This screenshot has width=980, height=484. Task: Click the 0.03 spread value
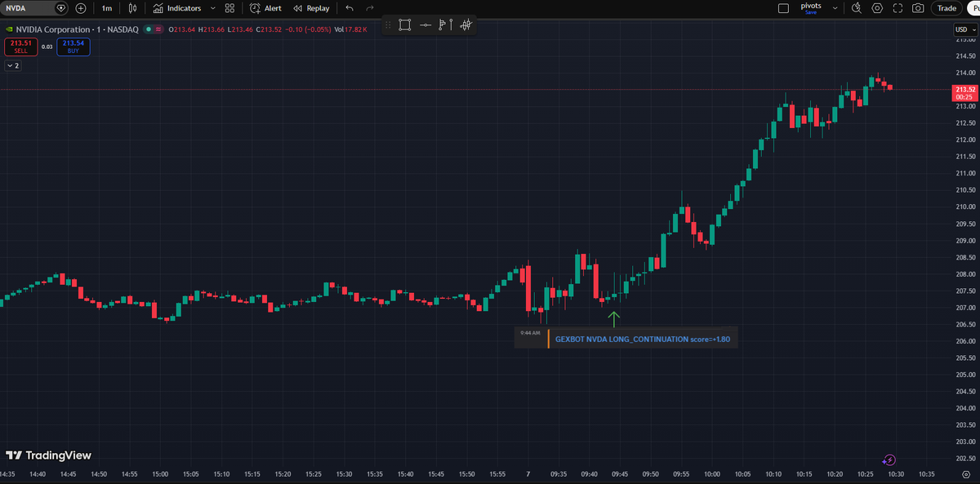point(47,47)
